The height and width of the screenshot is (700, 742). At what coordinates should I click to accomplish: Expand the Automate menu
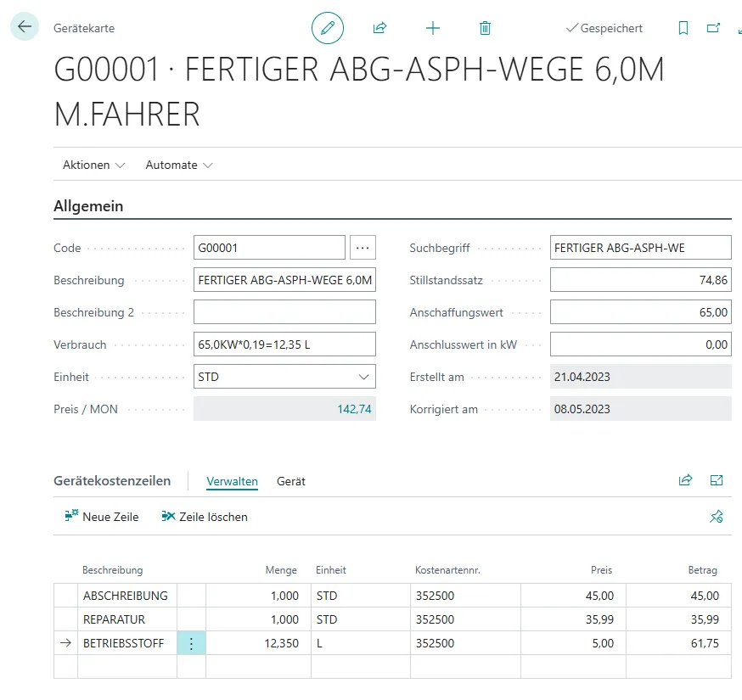[179, 165]
